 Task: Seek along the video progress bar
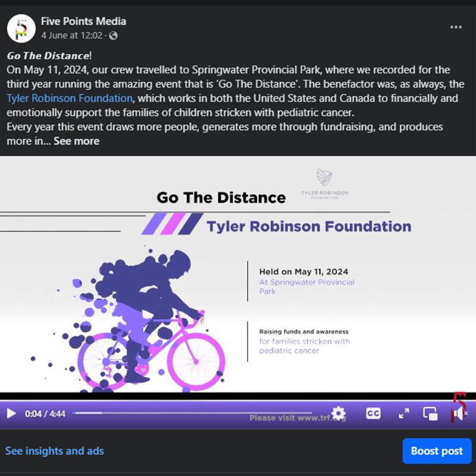click(x=192, y=413)
